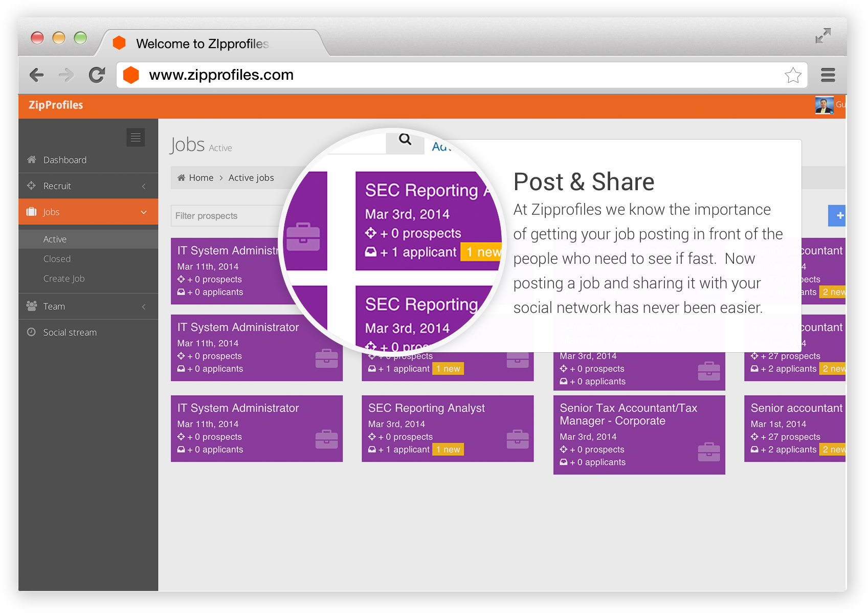Screen dimensions: 868x613
Task: Open the Create Job submenu link
Action: [x=64, y=279]
